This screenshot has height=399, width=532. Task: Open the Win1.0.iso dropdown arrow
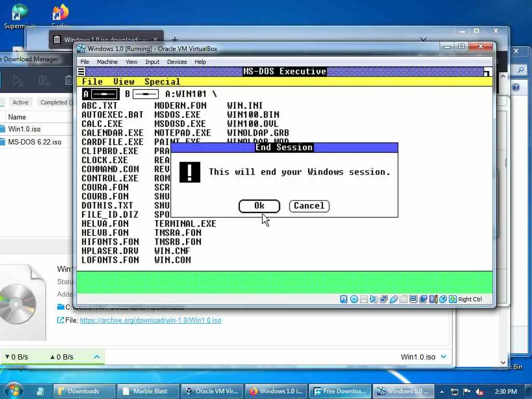pos(444,357)
